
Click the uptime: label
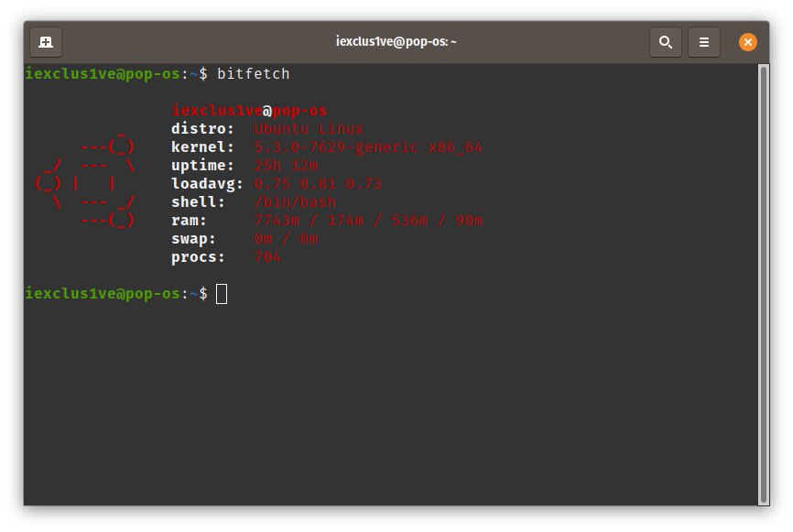pyautogui.click(x=202, y=166)
